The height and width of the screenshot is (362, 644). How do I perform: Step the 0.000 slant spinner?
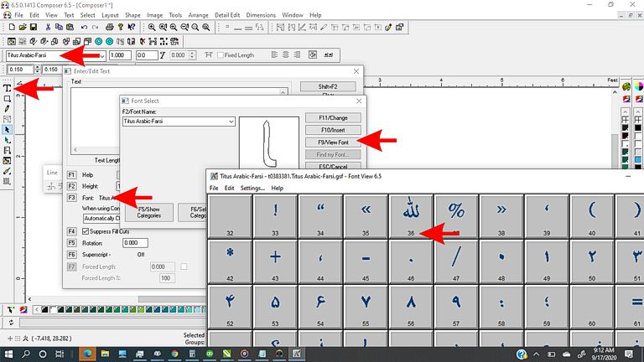pos(193,55)
